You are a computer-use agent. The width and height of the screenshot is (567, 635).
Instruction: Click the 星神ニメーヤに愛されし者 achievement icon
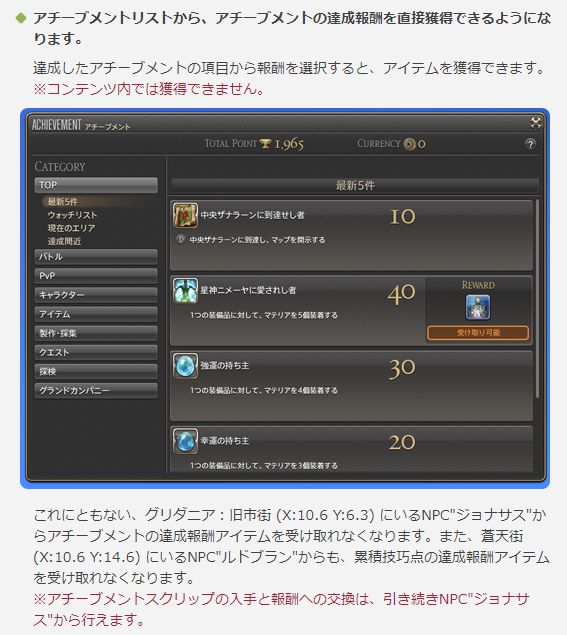tap(185, 290)
